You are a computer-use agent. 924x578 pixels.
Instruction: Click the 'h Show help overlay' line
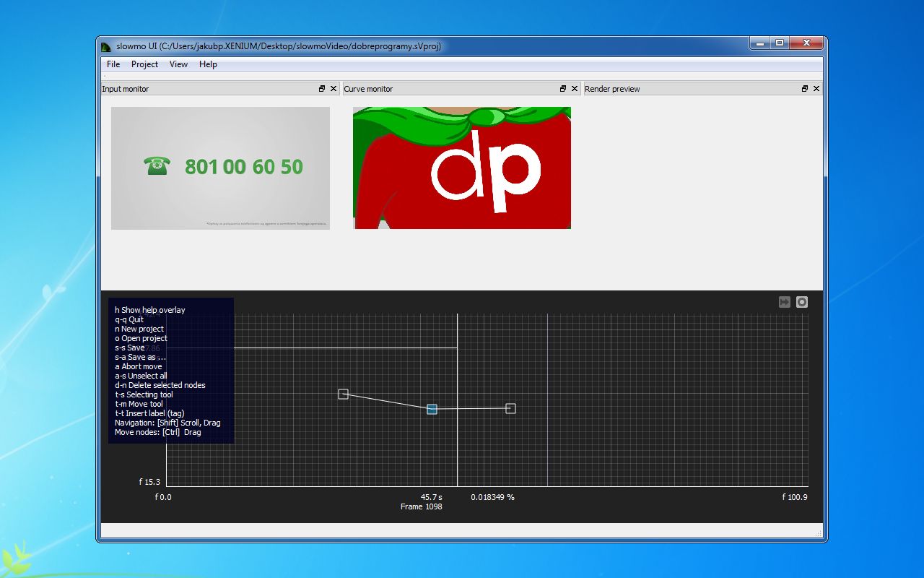[150, 310]
